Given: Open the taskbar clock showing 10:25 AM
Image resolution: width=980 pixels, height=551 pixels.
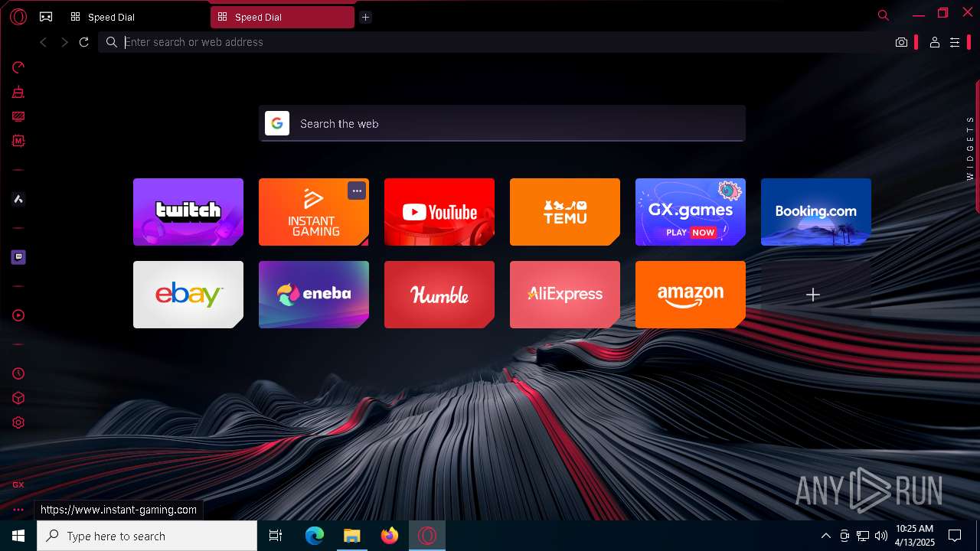Looking at the screenshot, I should tap(914, 536).
